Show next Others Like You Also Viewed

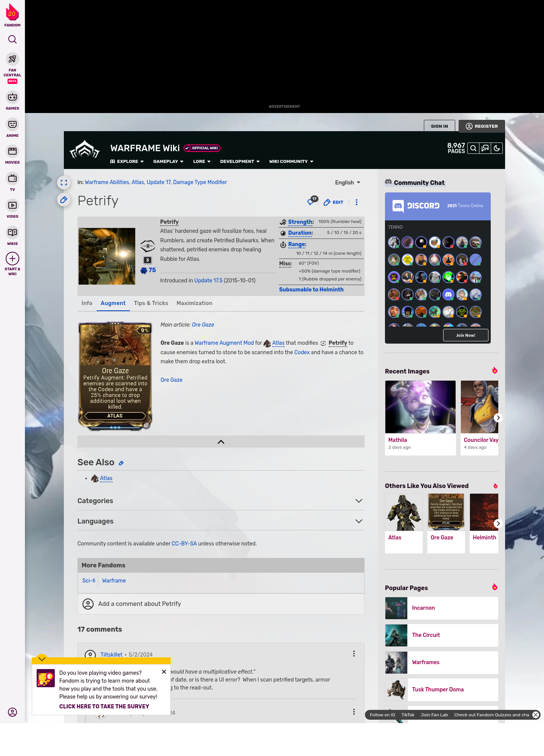498,524
